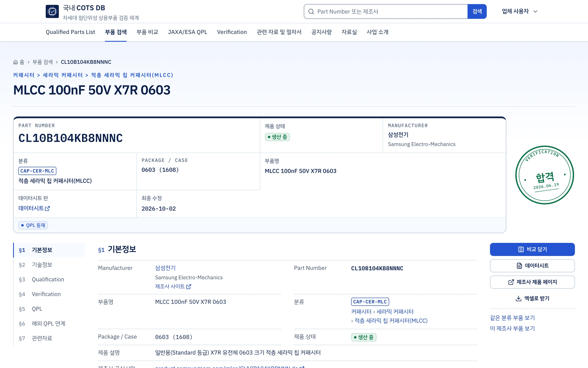
Task: Open the 업체 사용자 dropdown chevron
Action: [x=535, y=11]
